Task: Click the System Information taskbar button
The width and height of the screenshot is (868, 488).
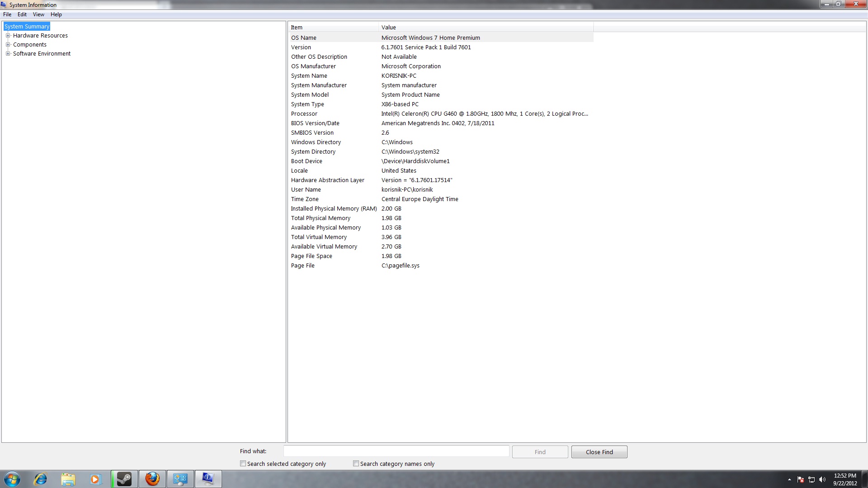Action: coord(208,479)
